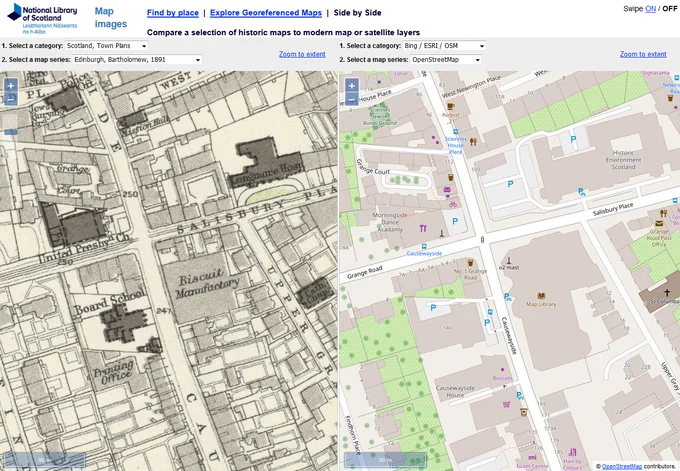Screen dimensions: 680x471
Task: Open left category dropdown Scotland, Town Plans
Action: coord(107,46)
